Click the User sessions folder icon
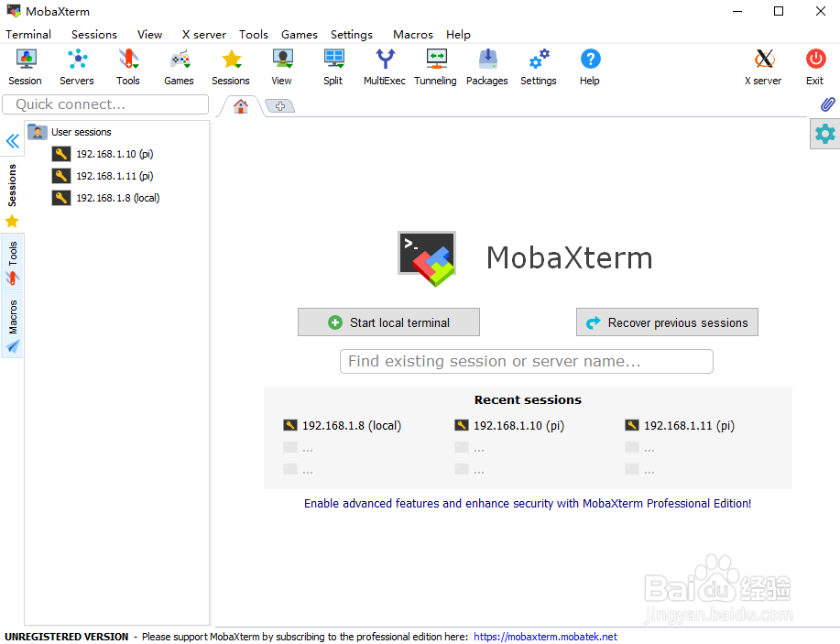Screen dimensions: 840x644 tap(38, 132)
